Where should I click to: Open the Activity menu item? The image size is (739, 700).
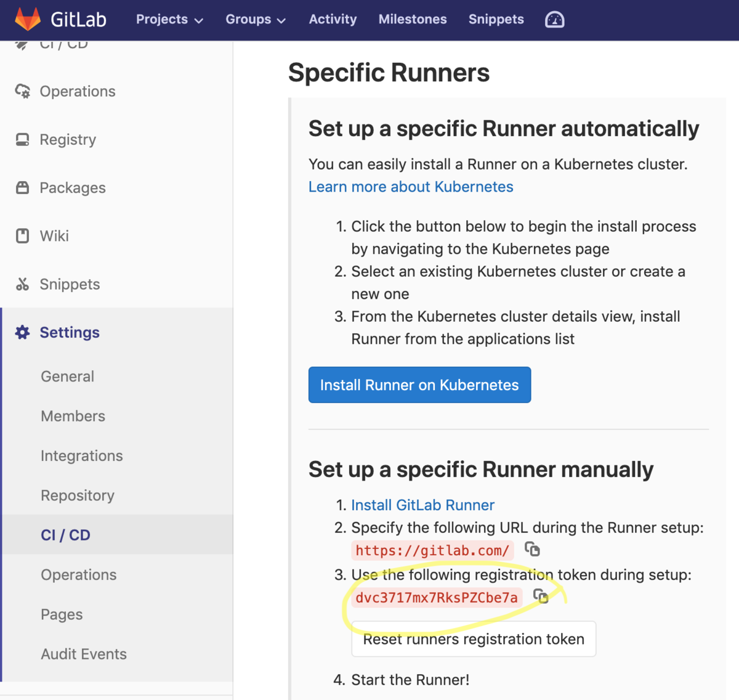coord(333,19)
